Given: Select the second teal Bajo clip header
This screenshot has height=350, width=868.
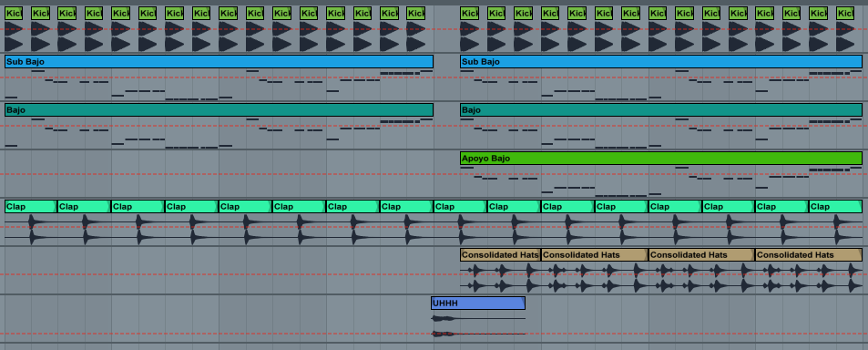Looking at the screenshot, I should tap(661, 109).
